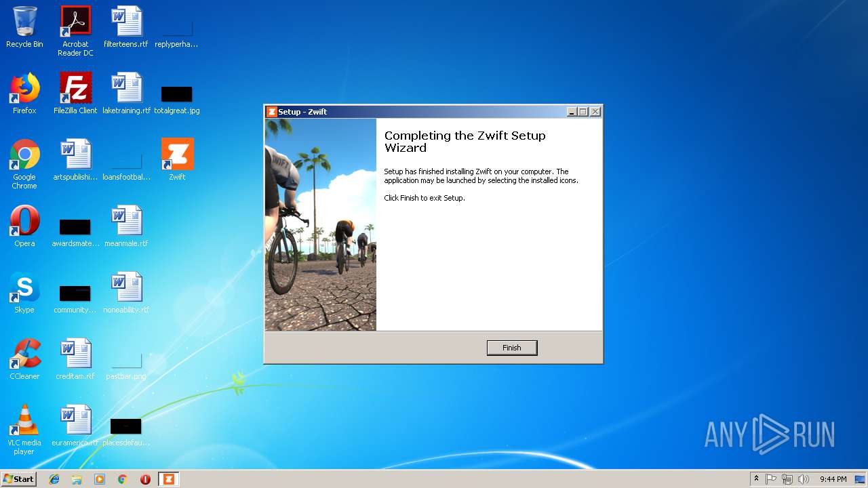868x488 pixels.
Task: Minimize the Setup - Zwift window
Action: click(x=572, y=112)
